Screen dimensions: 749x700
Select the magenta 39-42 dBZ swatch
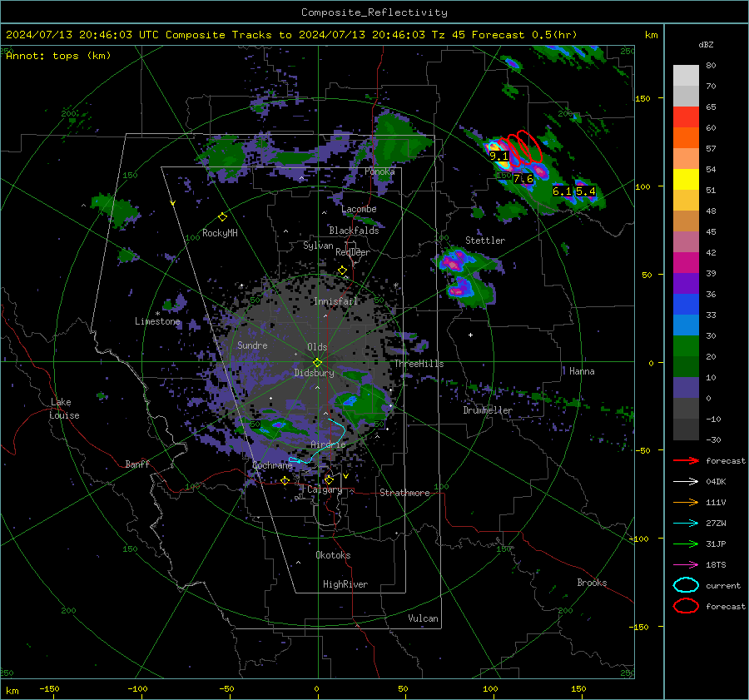(686, 263)
